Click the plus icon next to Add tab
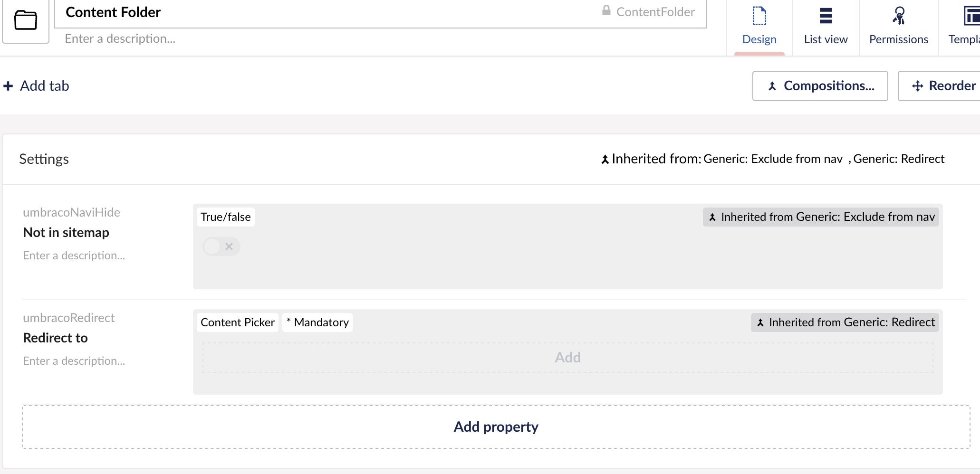Screen dimensions: 980x474 8,86
